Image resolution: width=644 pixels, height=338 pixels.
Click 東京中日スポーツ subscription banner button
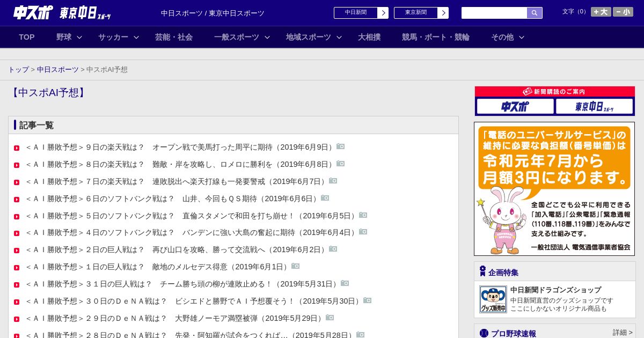(594, 106)
